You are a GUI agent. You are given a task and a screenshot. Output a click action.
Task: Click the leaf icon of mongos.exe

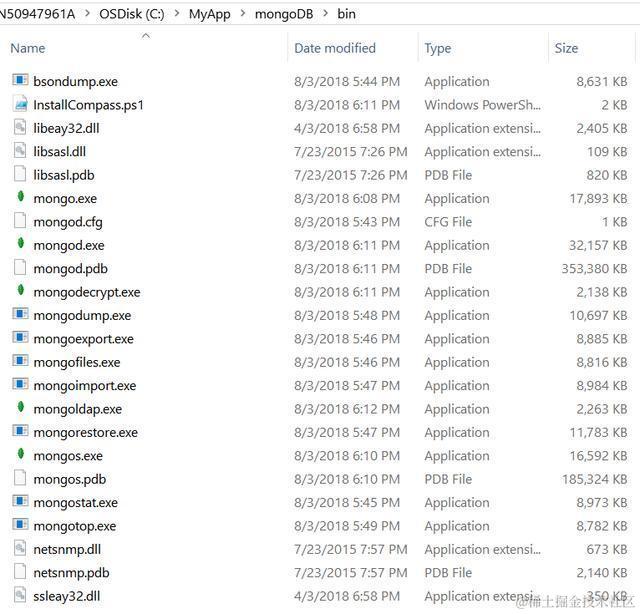click(x=21, y=454)
